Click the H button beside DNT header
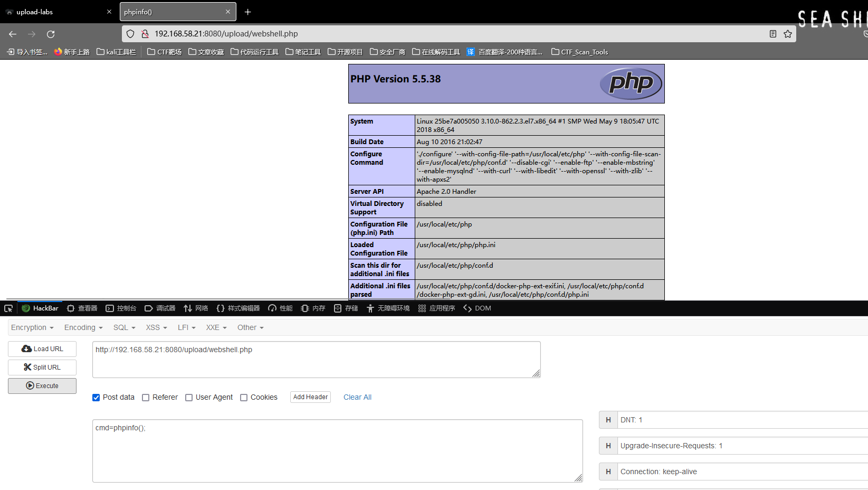This screenshot has height=490, width=868. click(608, 420)
